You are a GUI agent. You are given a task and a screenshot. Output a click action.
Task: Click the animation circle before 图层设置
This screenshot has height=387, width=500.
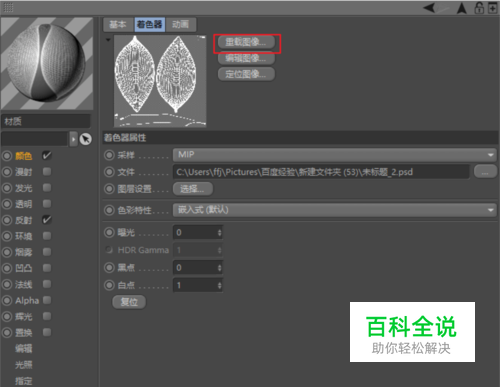coord(109,189)
